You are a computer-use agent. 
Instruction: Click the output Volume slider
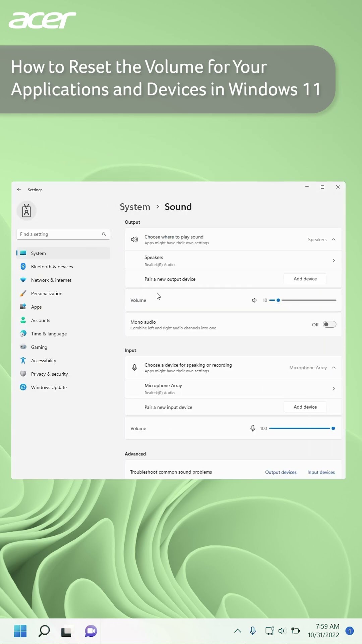coord(303,300)
